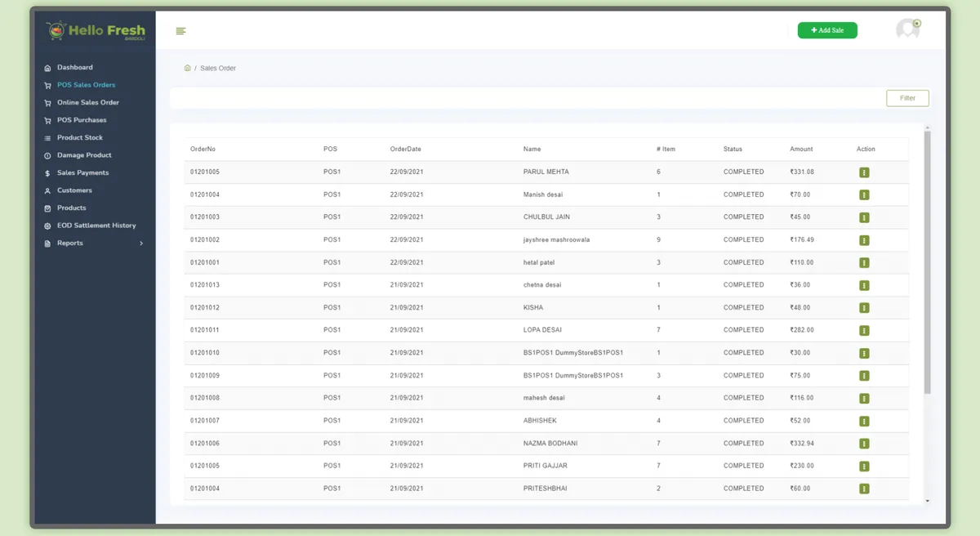
Task: Go to Products in sidebar
Action: [x=72, y=208]
